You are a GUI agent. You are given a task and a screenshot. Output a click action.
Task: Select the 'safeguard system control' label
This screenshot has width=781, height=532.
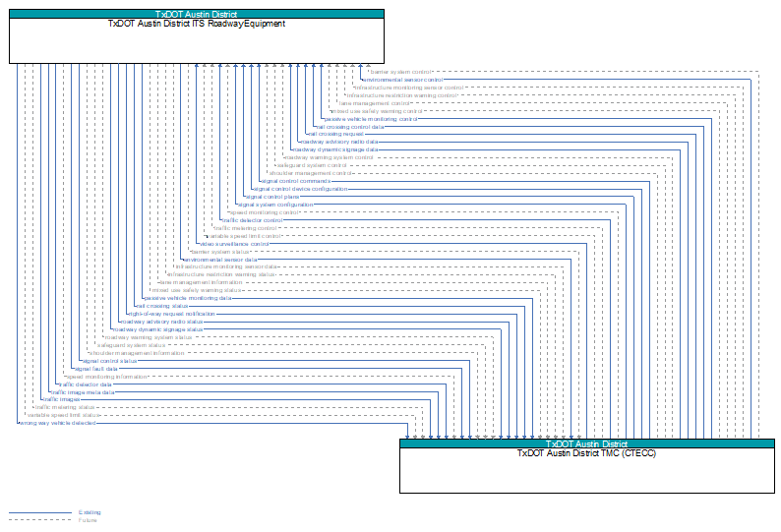[312, 165]
